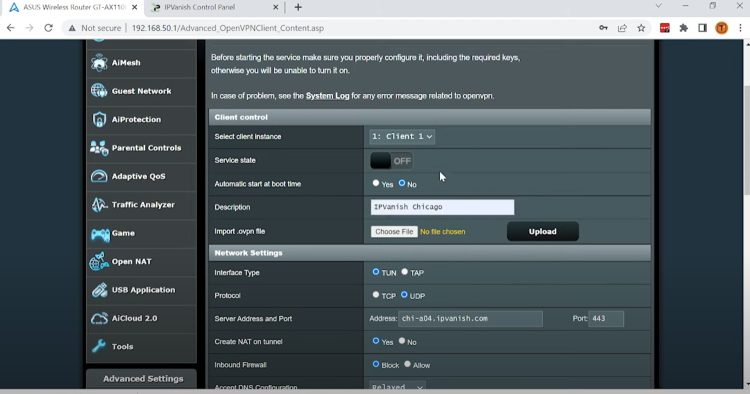750x394 pixels.
Task: Open the Guest Network menu label
Action: pos(142,91)
